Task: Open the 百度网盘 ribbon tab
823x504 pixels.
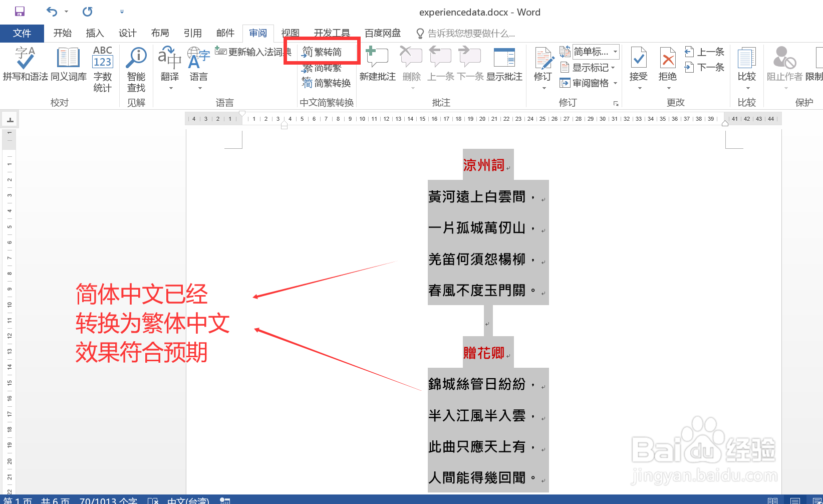Action: pyautogui.click(x=382, y=33)
